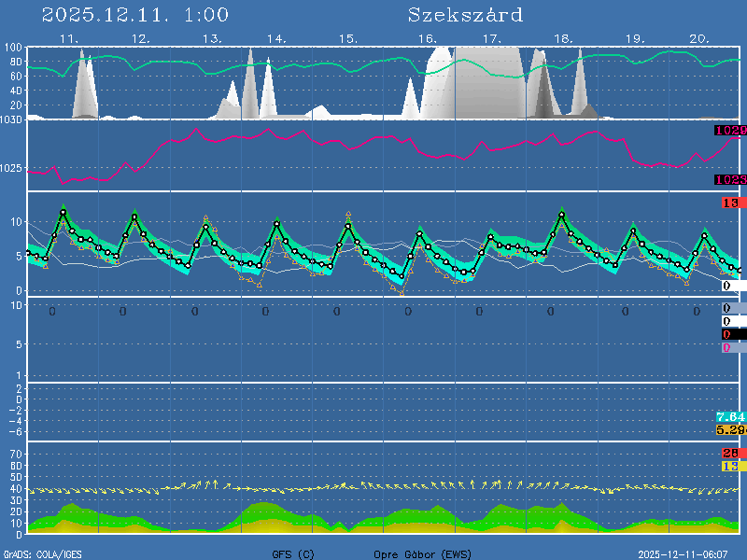
Task: Select day 11. on the date axis
Action: pos(68,39)
